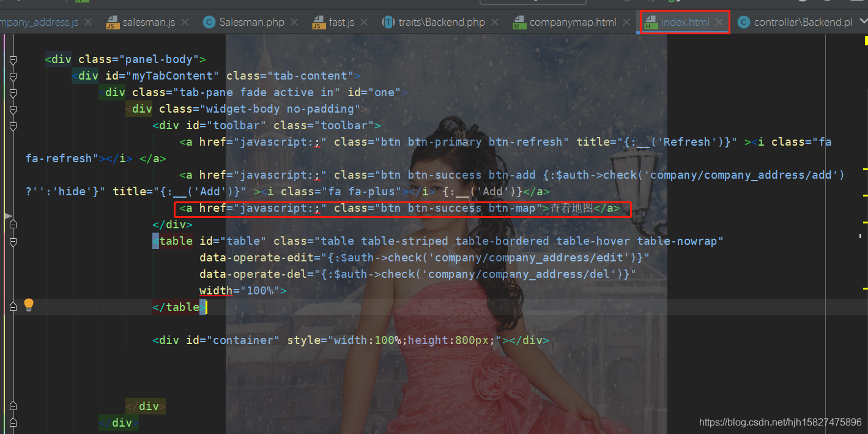The height and width of the screenshot is (434, 868).
Task: Switch to the companymap.html tab
Action: [x=572, y=22]
